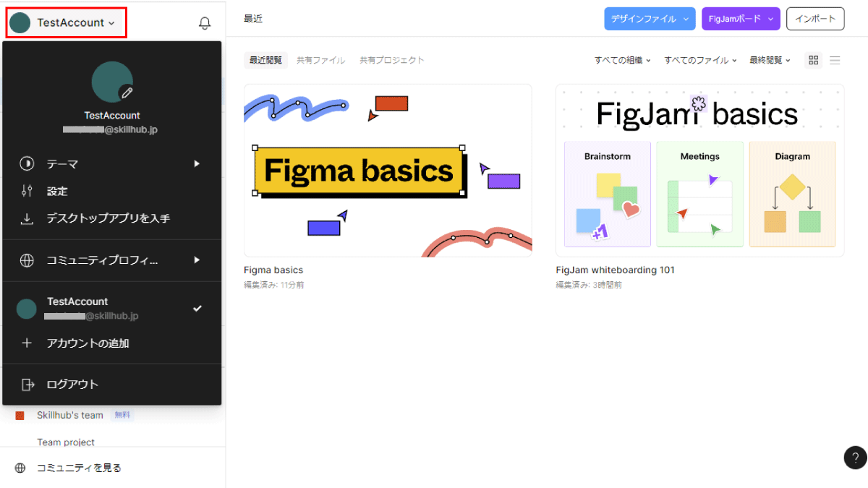Viewport: 868px width, 488px height.
Task: Click コミュニティを見る link
Action: 79,468
